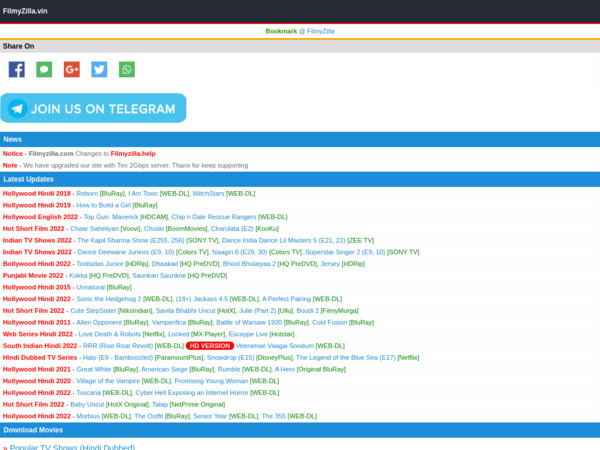Join the Telegram channel banner

click(x=93, y=108)
